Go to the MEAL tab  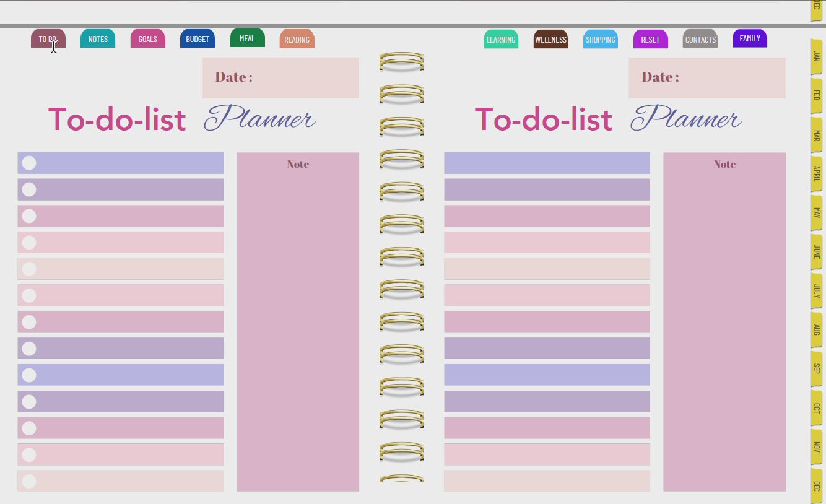click(x=247, y=38)
